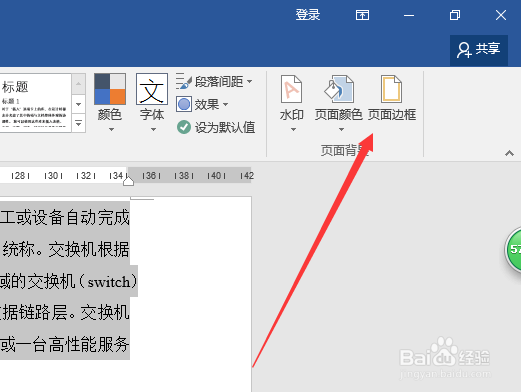
Task: Open the Effects (效果) dropdown
Action: click(x=202, y=104)
